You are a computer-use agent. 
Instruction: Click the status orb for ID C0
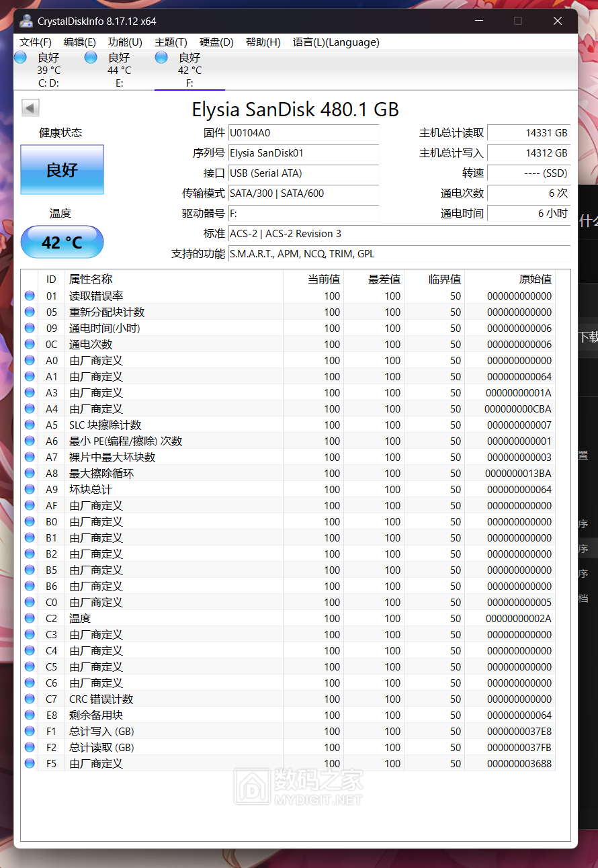[x=30, y=602]
